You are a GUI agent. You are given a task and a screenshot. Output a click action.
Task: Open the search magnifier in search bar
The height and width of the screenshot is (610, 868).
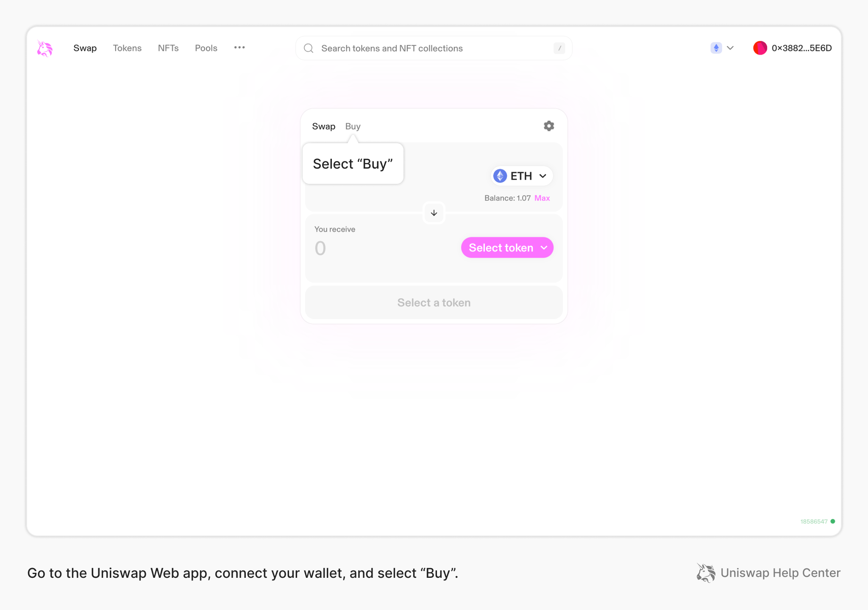(309, 48)
